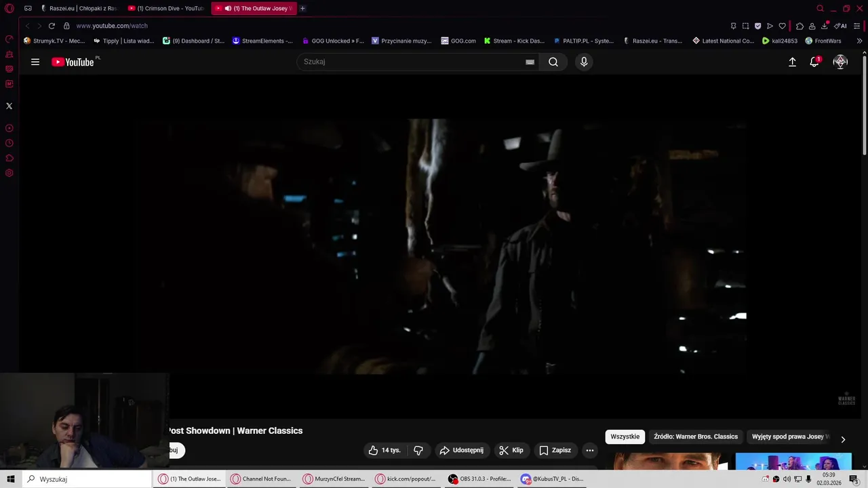Open the Windows notification center icon
Screen dimensions: 868x488
click(x=854, y=479)
